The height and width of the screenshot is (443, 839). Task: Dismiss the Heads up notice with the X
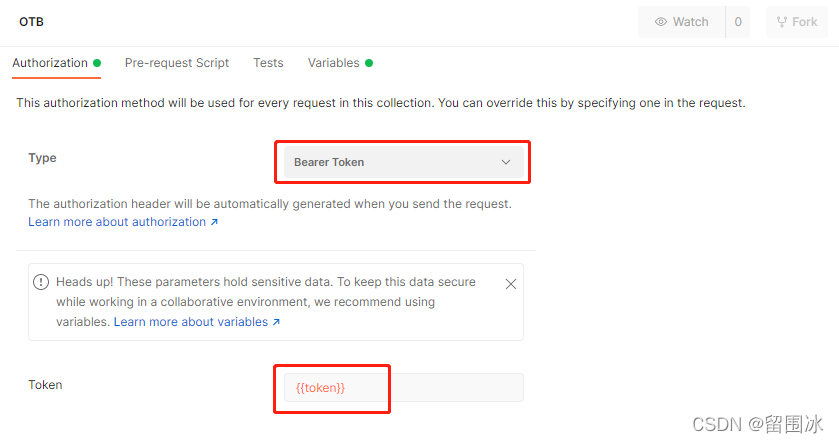511,284
